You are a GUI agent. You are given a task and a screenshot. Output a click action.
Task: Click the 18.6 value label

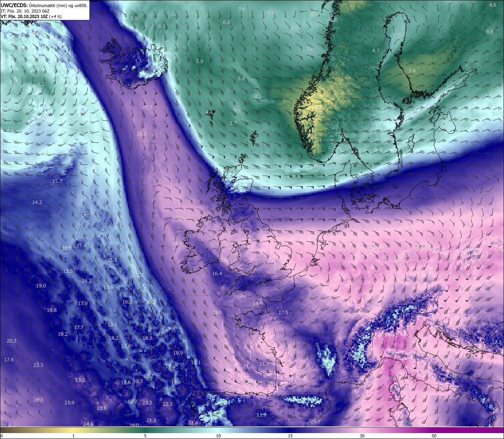[x=147, y=338]
